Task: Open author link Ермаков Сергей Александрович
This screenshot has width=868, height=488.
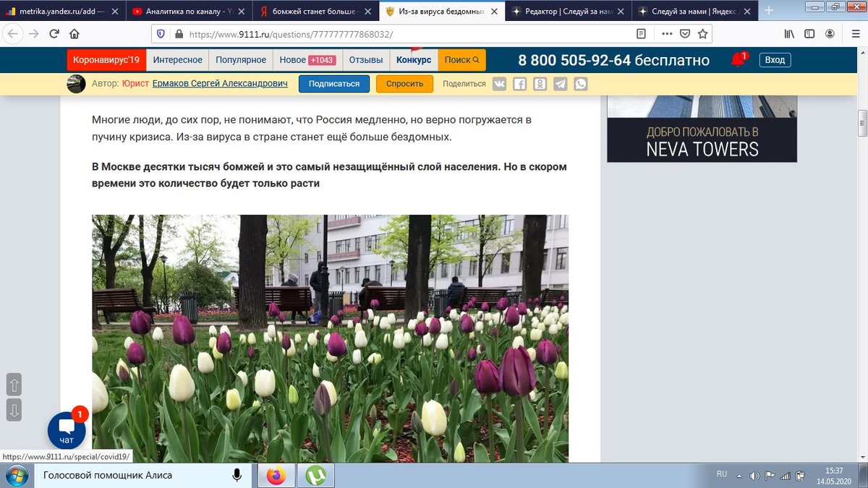Action: coord(220,84)
